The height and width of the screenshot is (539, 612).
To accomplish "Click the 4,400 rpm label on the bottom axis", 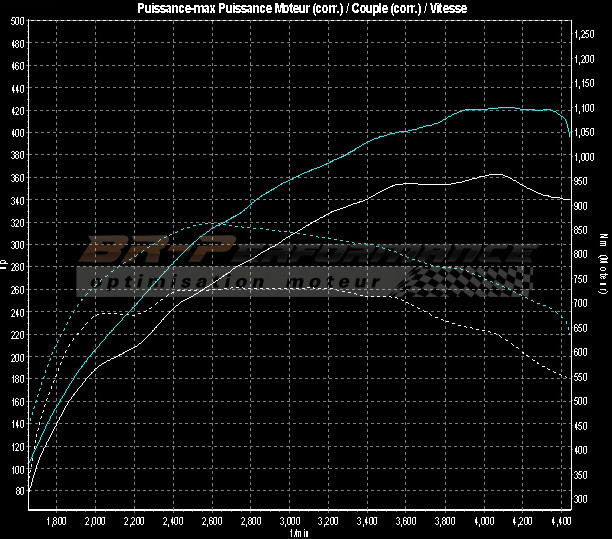I will pyautogui.click(x=561, y=521).
